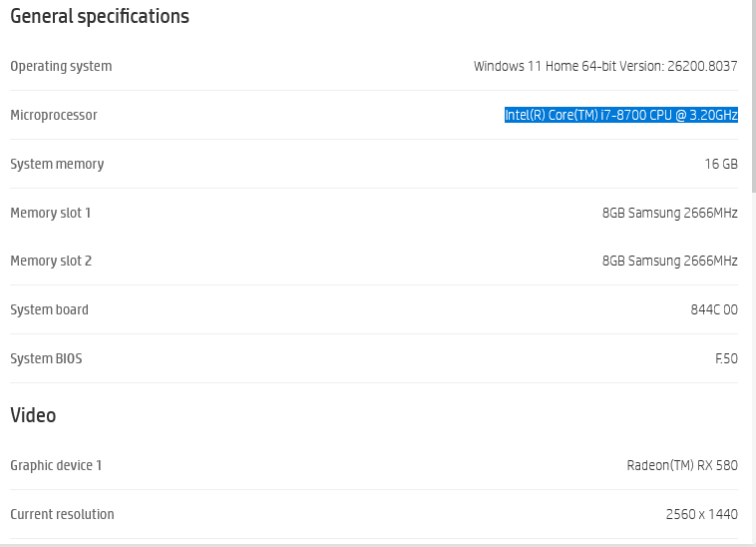
Task: Click the Memory slot 1 label
Action: tap(51, 213)
